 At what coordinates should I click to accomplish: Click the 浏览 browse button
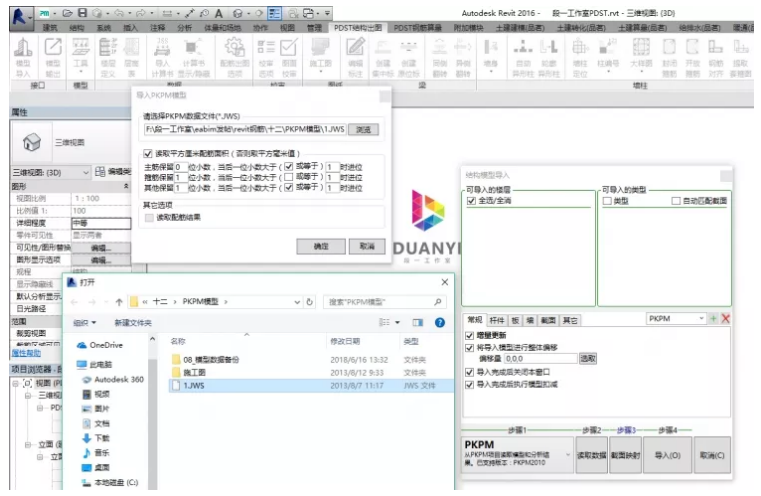(x=364, y=130)
